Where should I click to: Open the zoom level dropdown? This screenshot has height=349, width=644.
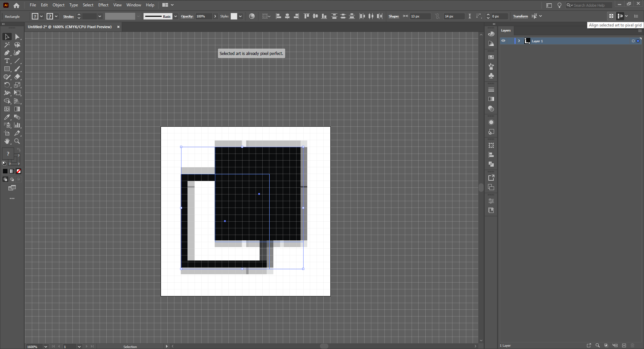pos(46,346)
